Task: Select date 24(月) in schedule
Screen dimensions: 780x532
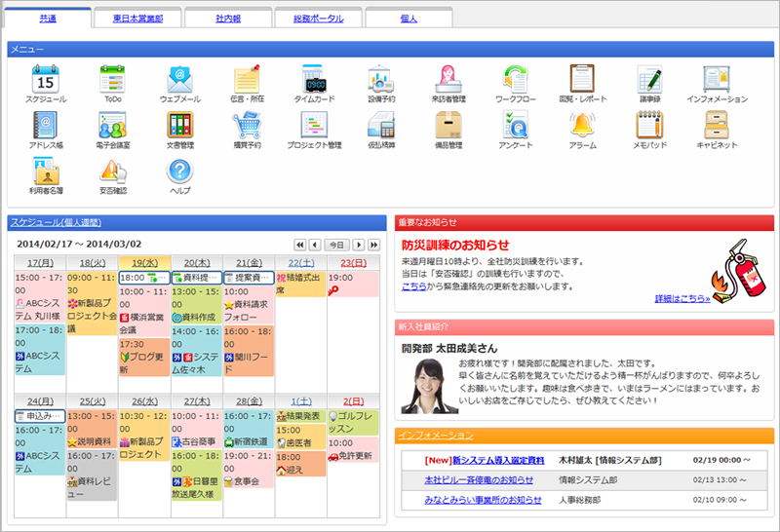Action: tap(40, 401)
